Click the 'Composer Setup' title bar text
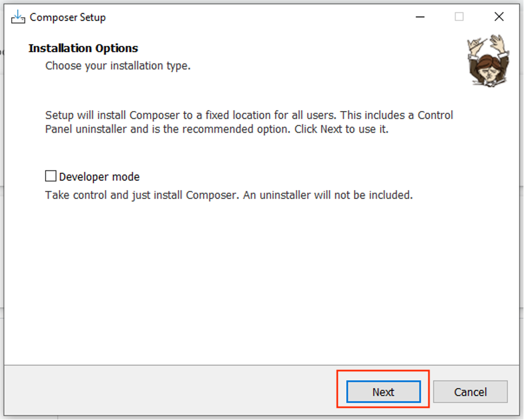The height and width of the screenshot is (420, 524). [67, 17]
